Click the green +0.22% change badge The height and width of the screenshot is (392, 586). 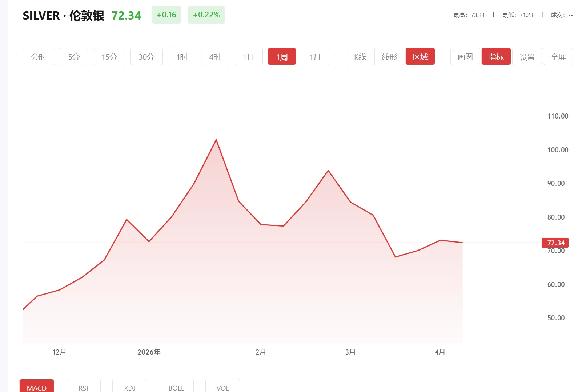pyautogui.click(x=206, y=15)
